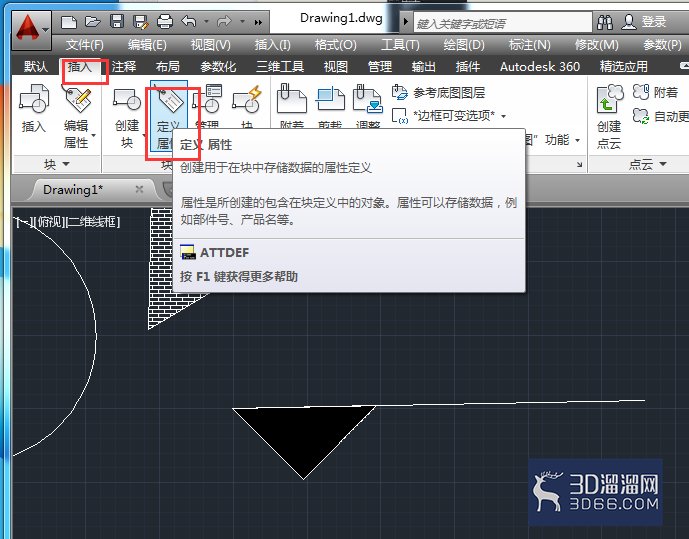Click 参考底图图层 underlay layers button
This screenshot has width=689, height=539.
tap(439, 93)
